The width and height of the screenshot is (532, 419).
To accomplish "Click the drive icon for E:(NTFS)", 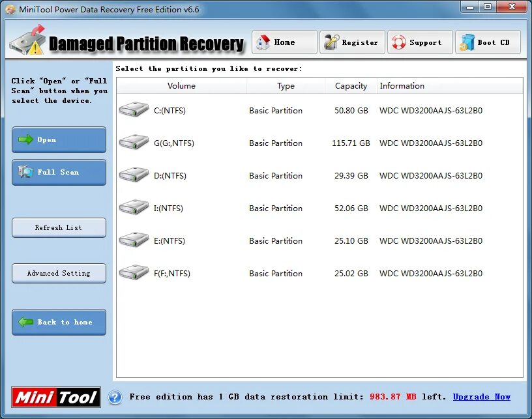I will coord(134,239).
